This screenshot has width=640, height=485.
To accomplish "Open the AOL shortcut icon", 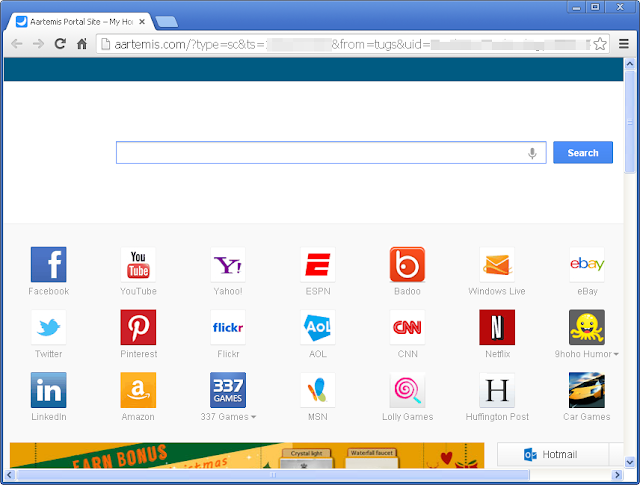I will click(318, 327).
